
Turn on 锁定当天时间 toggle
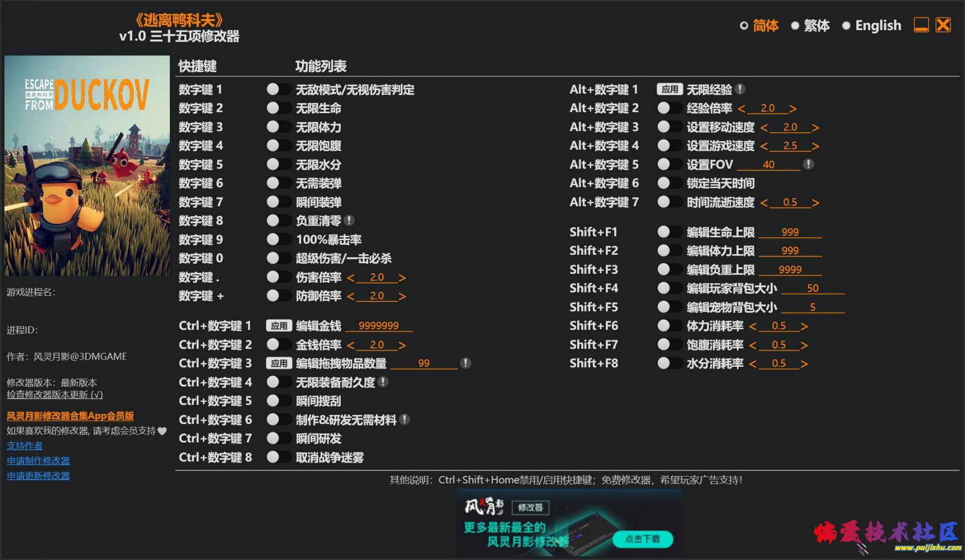point(668,183)
